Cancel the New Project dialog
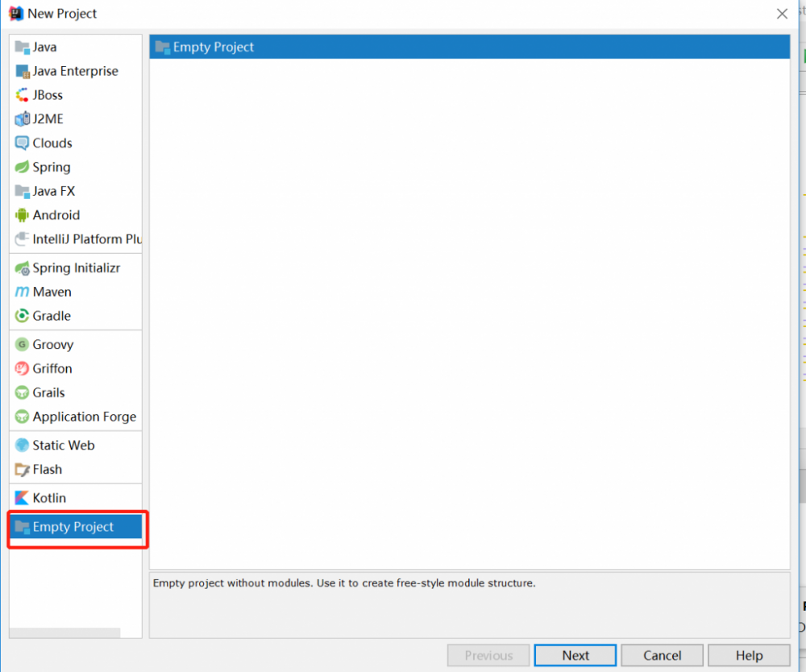806x672 pixels. pyautogui.click(x=662, y=655)
